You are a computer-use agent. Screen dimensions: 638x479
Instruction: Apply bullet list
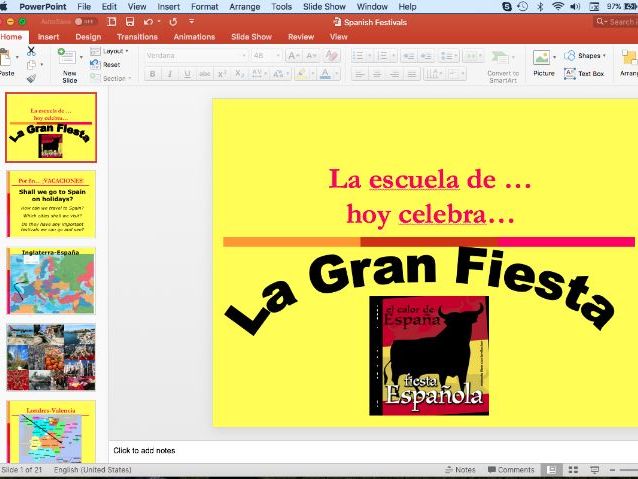pos(358,56)
